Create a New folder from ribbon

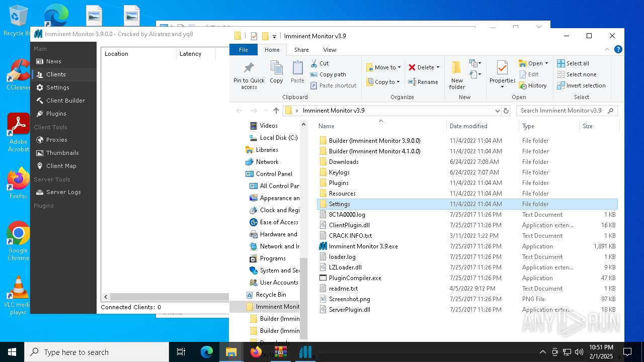tap(457, 75)
